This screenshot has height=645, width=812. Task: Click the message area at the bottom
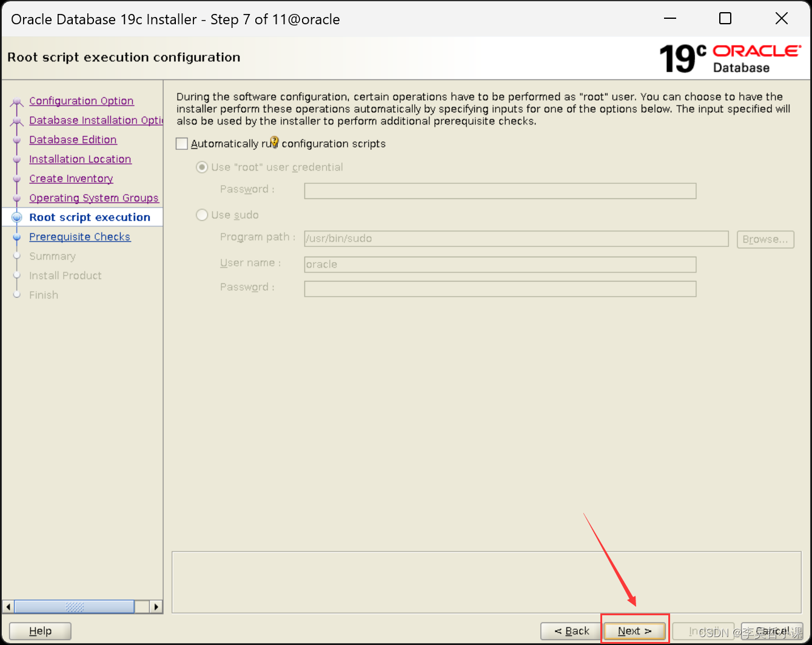[x=486, y=583]
